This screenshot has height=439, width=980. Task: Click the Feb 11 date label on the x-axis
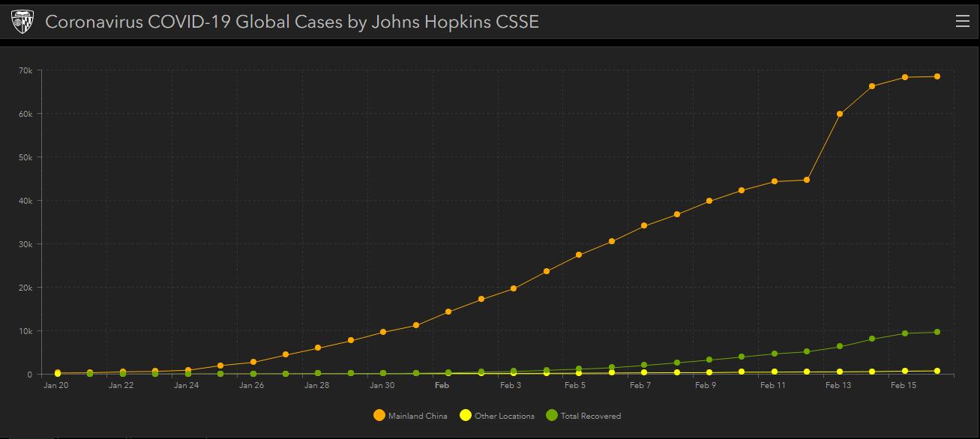point(773,386)
